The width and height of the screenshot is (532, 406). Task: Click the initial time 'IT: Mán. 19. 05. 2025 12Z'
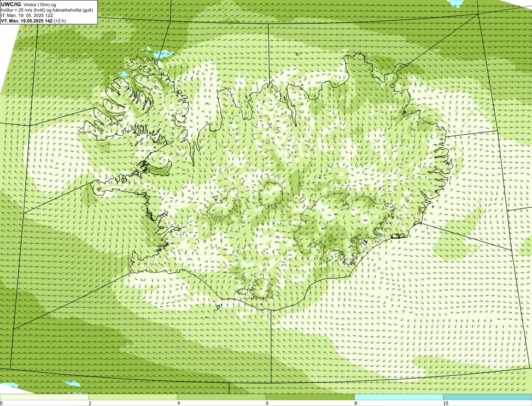(27, 15)
